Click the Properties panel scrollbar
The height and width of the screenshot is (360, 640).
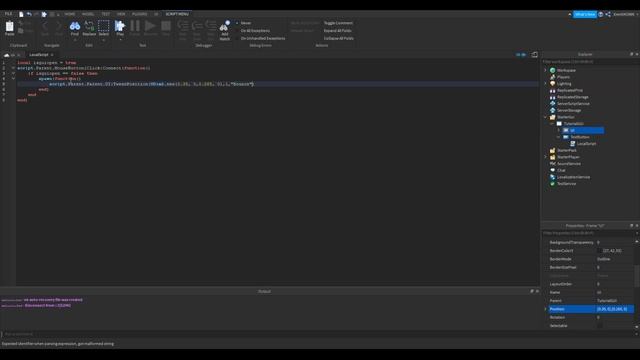637,276
